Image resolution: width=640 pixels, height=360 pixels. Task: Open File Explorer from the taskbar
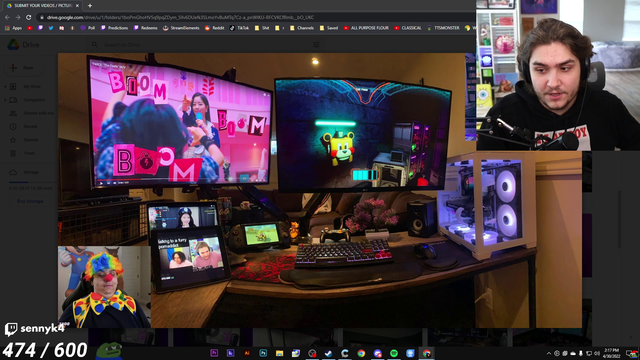280,353
